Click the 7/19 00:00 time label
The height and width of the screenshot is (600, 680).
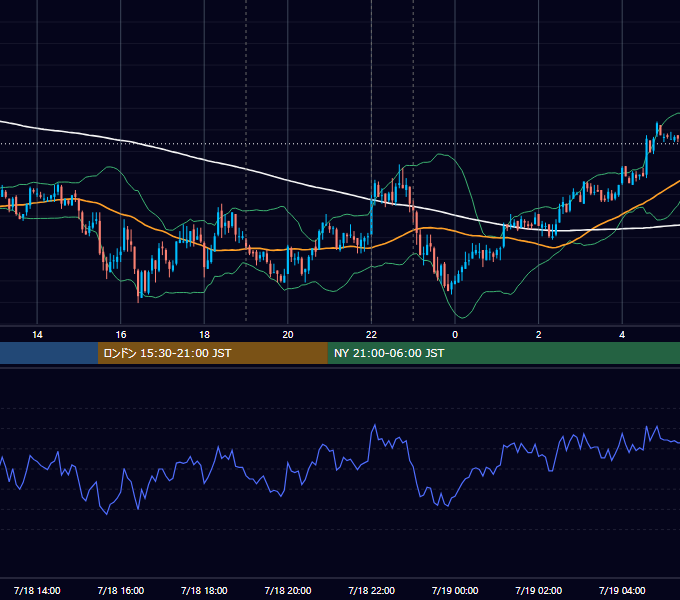coord(455,590)
